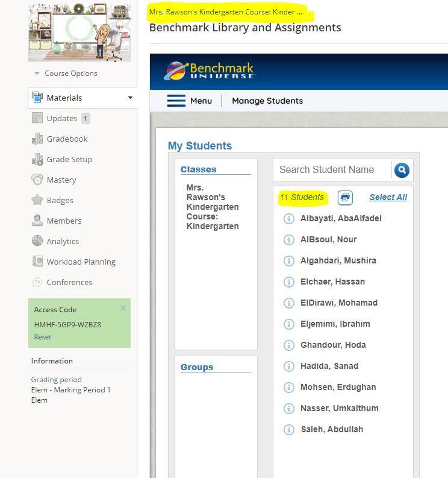
Task: Open the Analytics page
Action: [63, 242]
